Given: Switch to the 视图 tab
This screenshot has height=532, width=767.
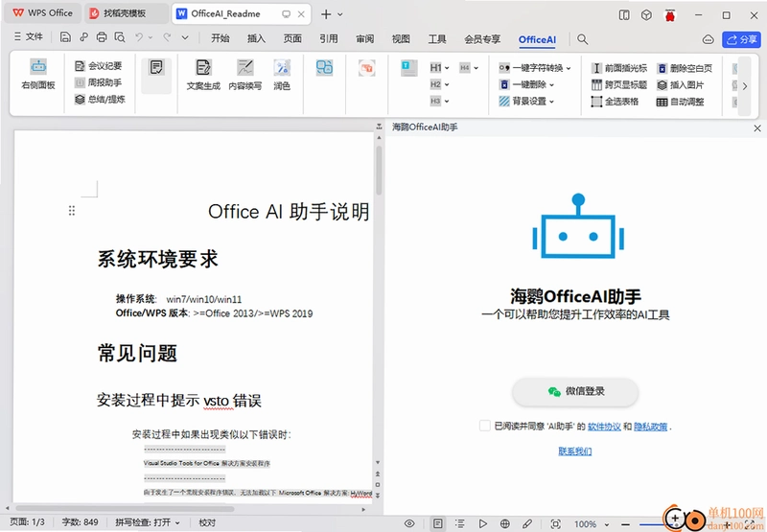Looking at the screenshot, I should tap(401, 38).
